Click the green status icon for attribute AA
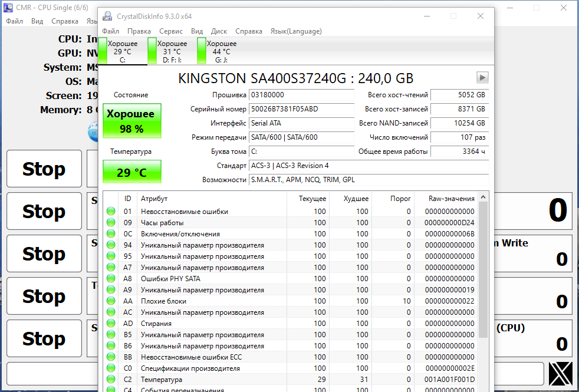 click(x=111, y=301)
